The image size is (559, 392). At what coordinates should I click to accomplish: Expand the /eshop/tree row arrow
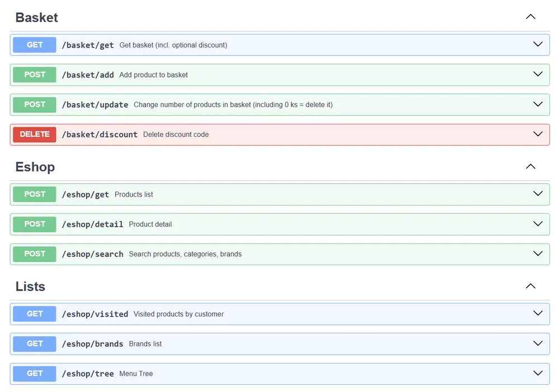coord(538,373)
